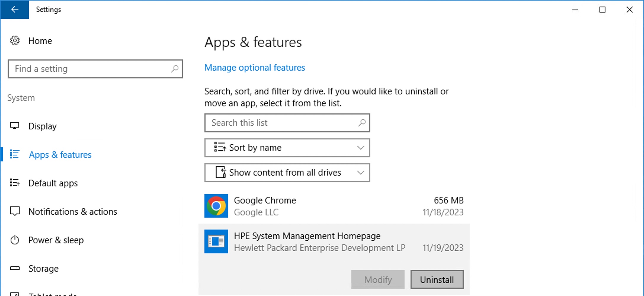Click the Google LLC publisher text
This screenshot has height=296, width=644.
pos(256,212)
